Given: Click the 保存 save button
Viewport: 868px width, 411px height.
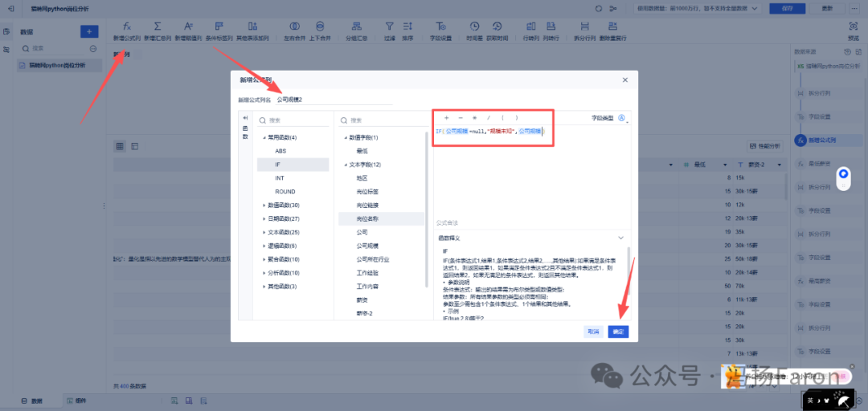Looking at the screenshot, I should [x=788, y=8].
